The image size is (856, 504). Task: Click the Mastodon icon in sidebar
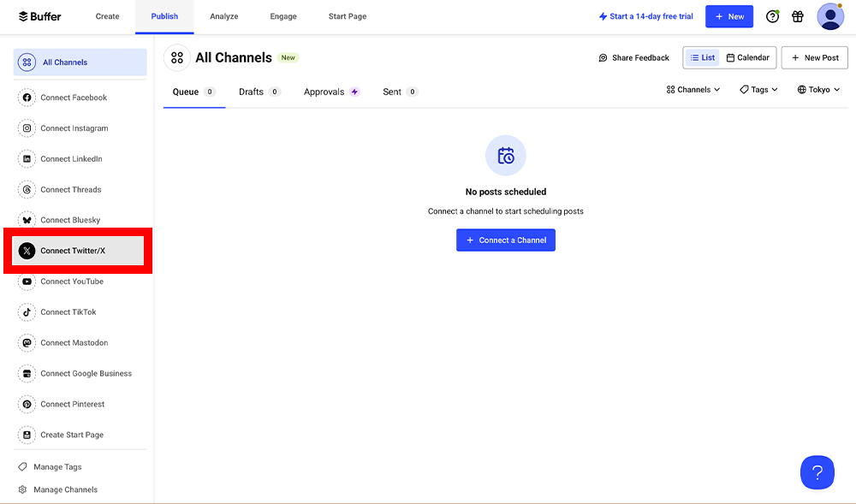pyautogui.click(x=27, y=342)
